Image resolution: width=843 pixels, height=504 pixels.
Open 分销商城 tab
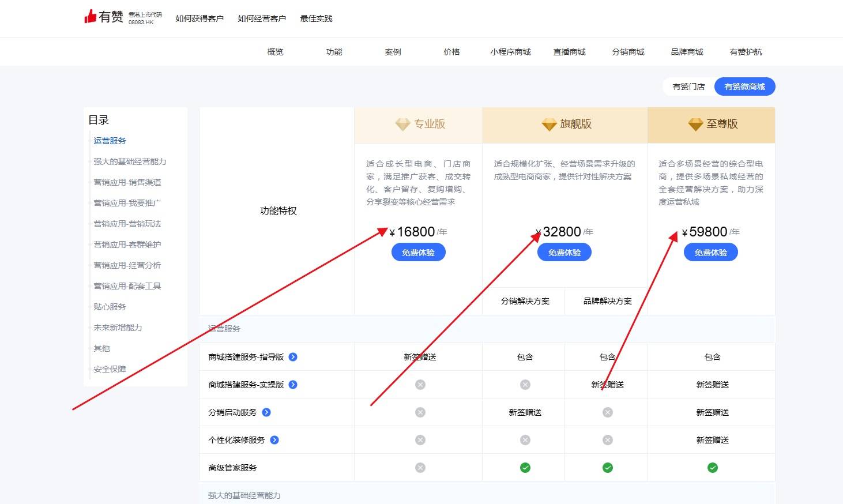[x=629, y=52]
